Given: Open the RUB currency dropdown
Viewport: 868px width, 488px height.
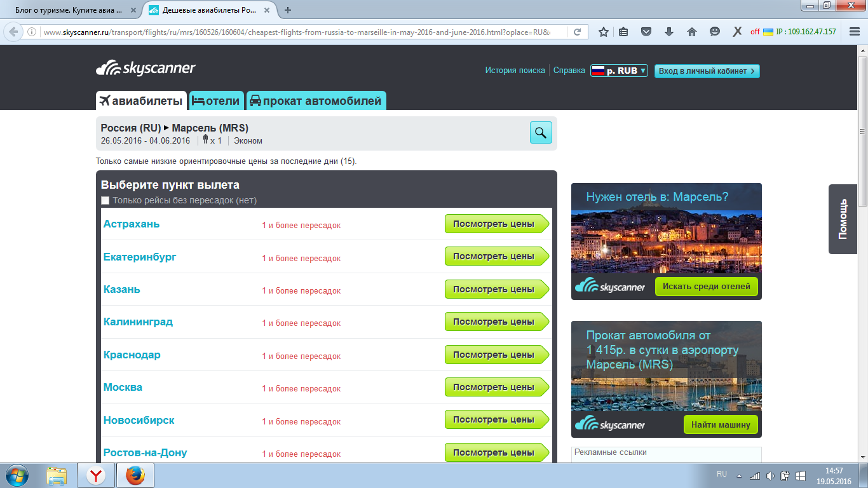Looking at the screenshot, I should (x=619, y=71).
